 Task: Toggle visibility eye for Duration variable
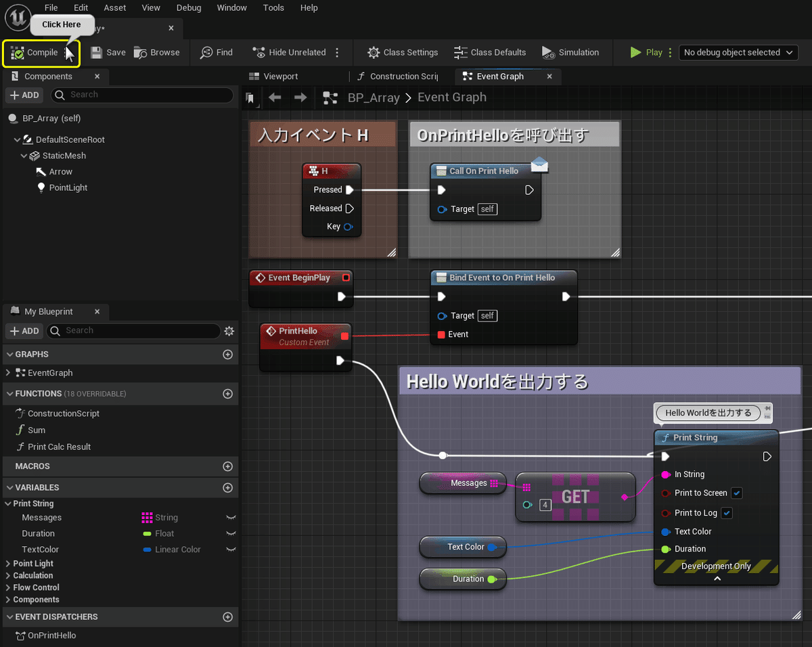tap(230, 534)
